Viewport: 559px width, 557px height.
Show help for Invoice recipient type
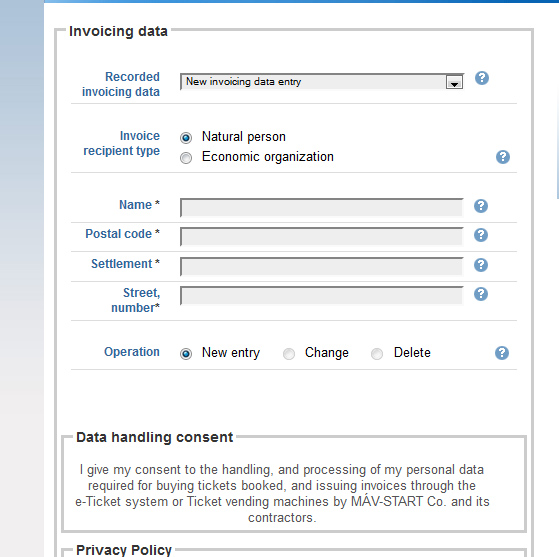tap(503, 157)
